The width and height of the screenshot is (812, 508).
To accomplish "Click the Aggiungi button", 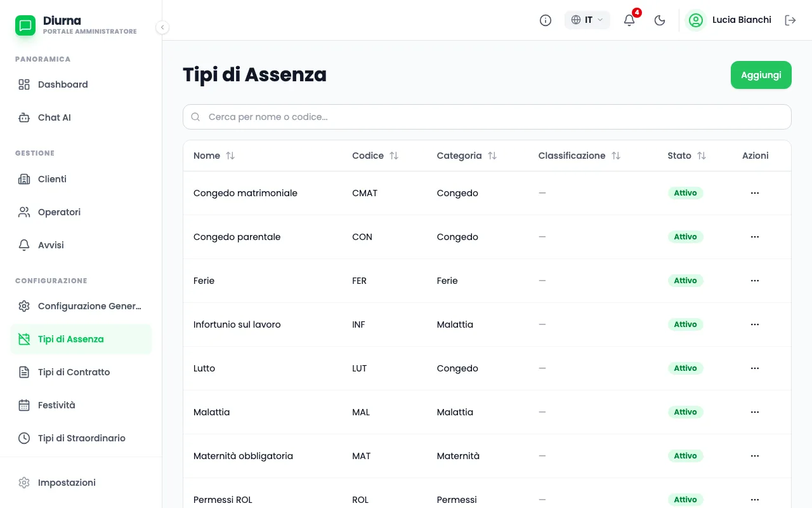I will (x=761, y=75).
